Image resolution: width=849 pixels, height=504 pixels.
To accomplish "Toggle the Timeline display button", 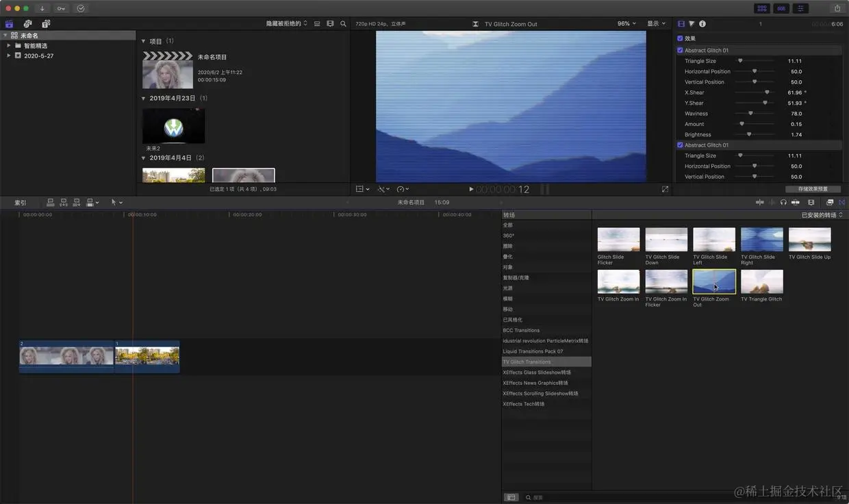I will (x=781, y=8).
